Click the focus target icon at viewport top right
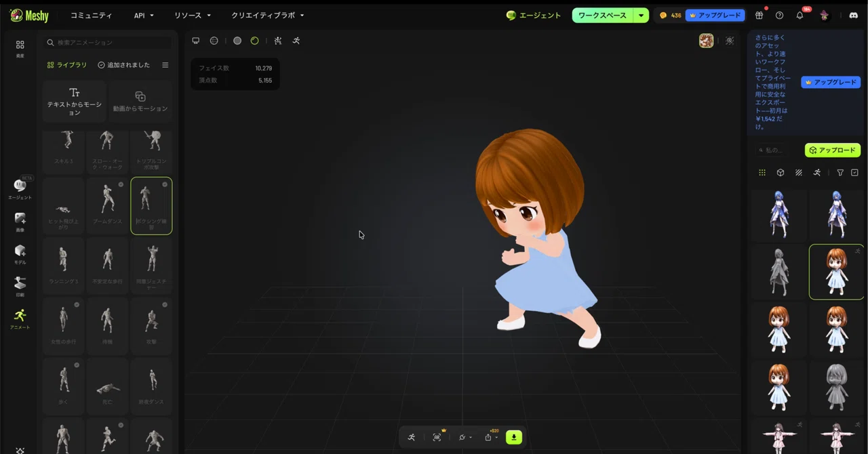This screenshot has height=454, width=868. pos(730,41)
